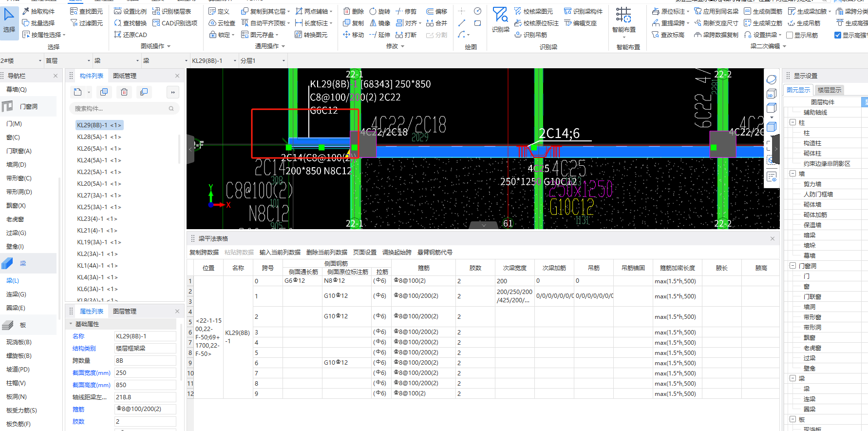Click the 截面宽度 value field 250

pyautogui.click(x=145, y=372)
